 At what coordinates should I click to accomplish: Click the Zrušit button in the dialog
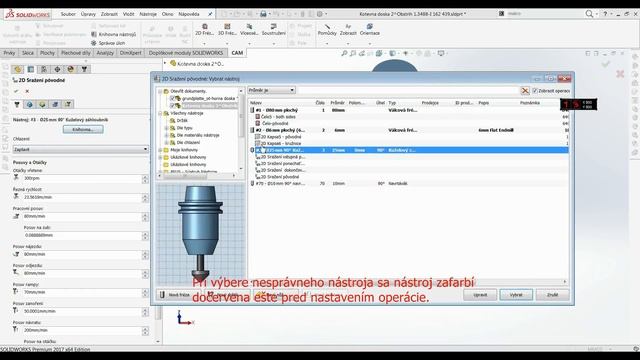[x=552, y=295]
